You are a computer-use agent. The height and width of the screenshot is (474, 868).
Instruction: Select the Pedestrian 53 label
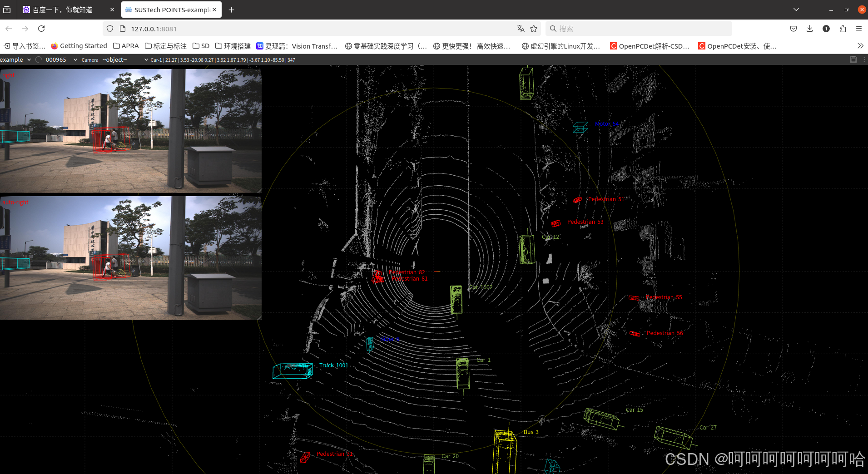585,222
